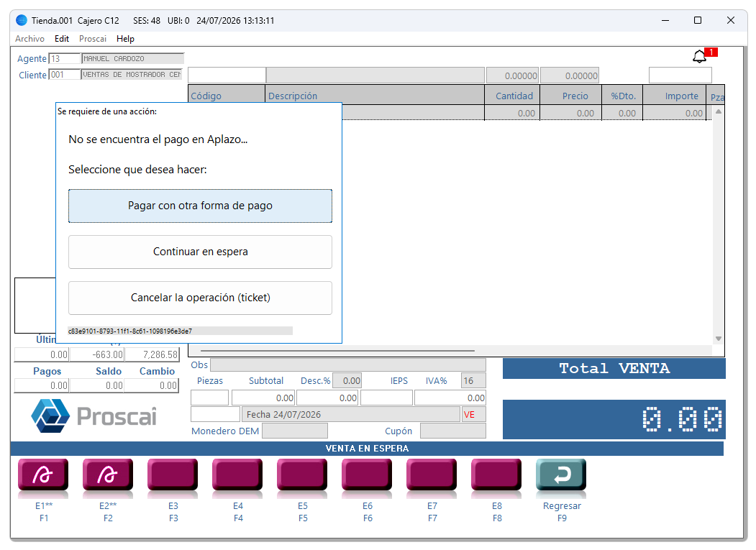Choose Cancelar la operación (ticket)
Image resolution: width=756 pixels, height=550 pixels.
tap(200, 298)
